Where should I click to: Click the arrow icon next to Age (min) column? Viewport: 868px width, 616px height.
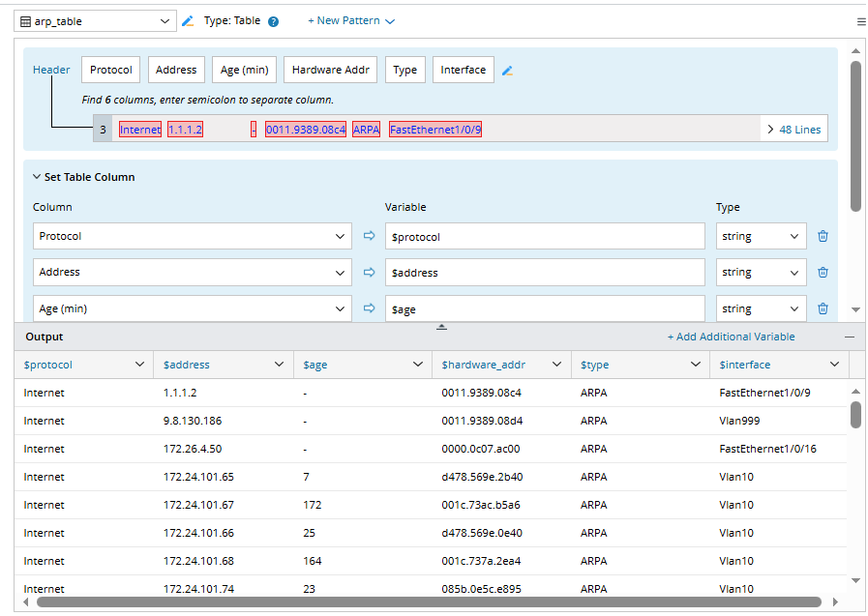point(369,308)
